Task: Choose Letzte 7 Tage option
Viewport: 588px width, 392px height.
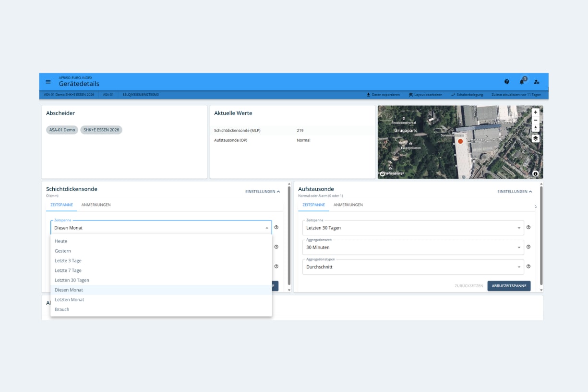Action: 161,270
